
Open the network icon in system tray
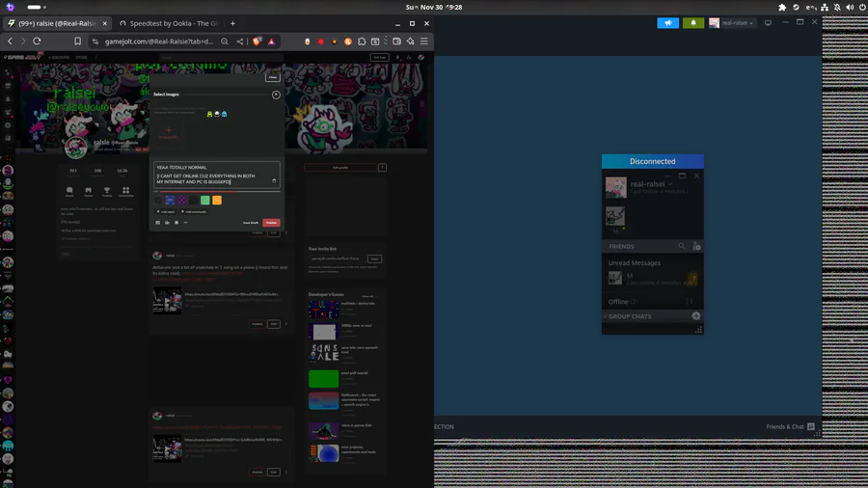pos(825,7)
